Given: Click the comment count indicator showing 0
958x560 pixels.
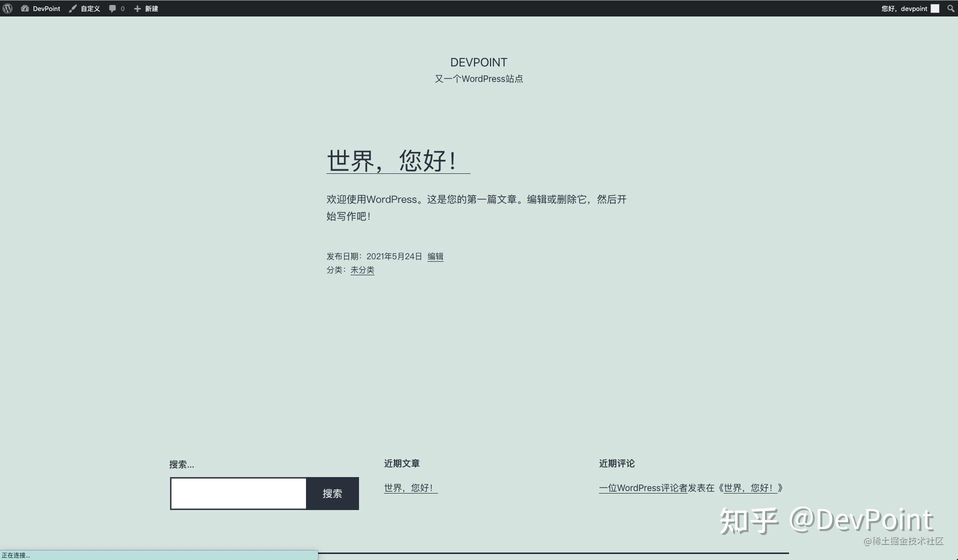Looking at the screenshot, I should 122,8.
